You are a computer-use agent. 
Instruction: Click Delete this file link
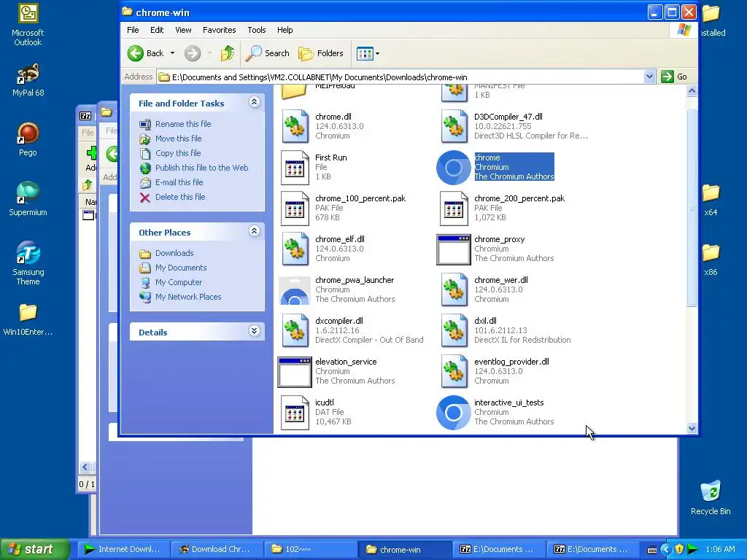[180, 197]
